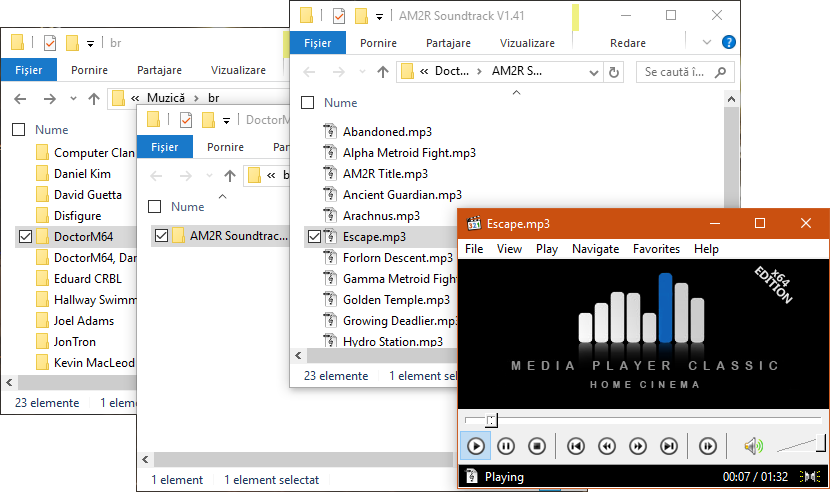The height and width of the screenshot is (492, 830).
Task: Toggle select-all checkbox in br window
Action: [x=19, y=130]
